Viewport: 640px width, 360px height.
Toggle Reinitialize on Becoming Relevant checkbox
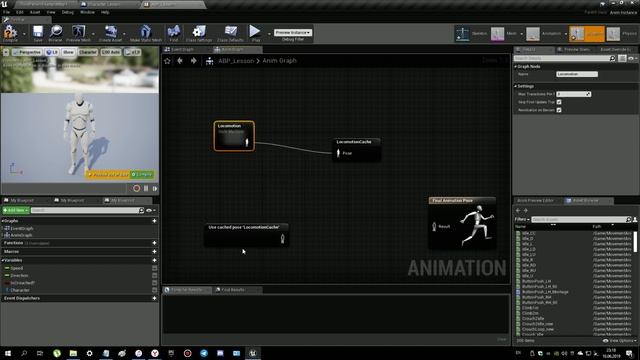coord(559,110)
